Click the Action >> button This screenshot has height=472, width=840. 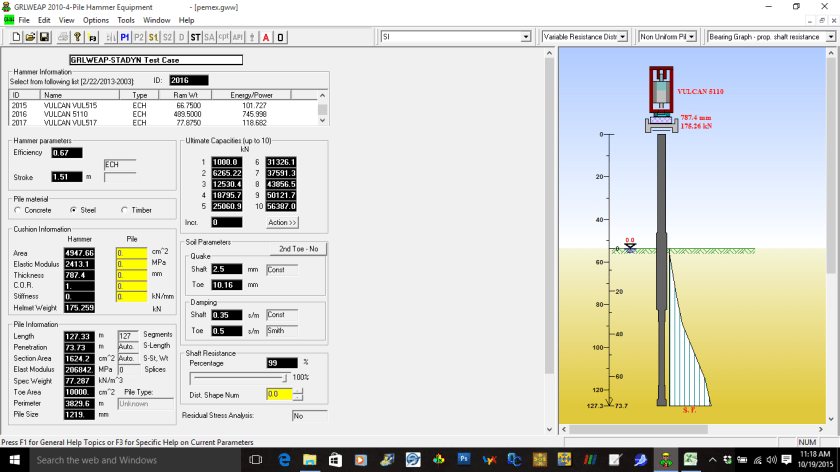click(282, 222)
